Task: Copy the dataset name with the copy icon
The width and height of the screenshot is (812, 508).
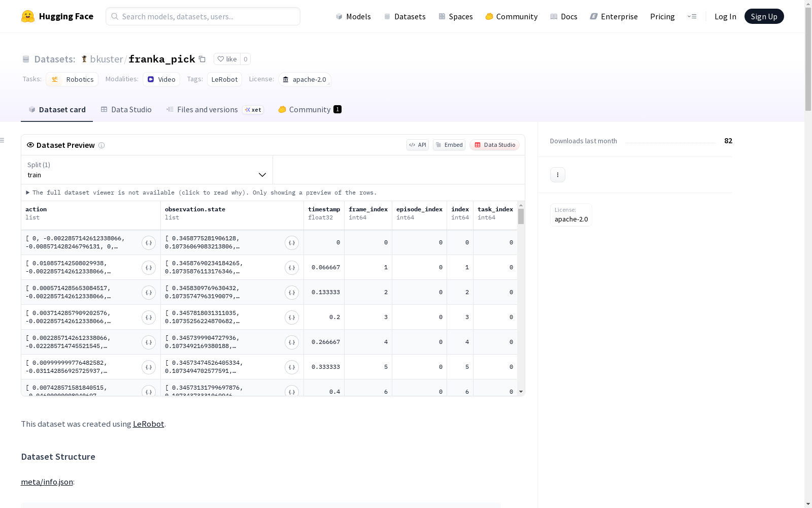Action: point(202,59)
